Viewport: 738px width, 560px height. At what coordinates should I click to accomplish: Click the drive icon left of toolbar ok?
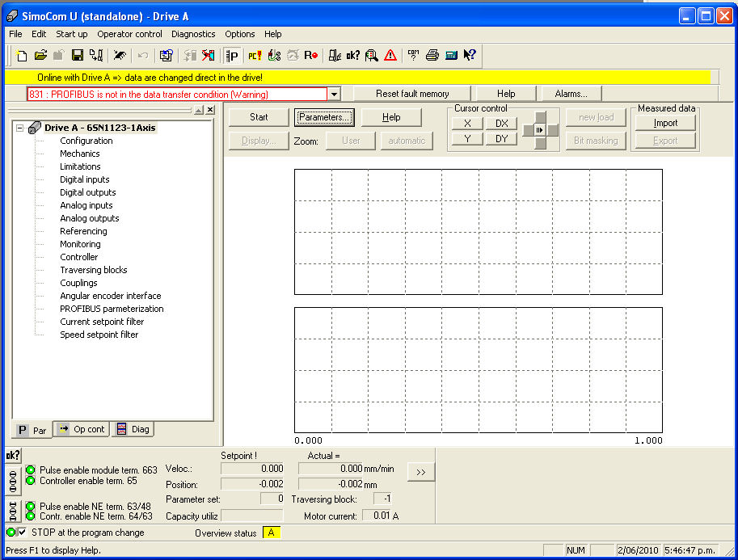pyautogui.click(x=334, y=56)
